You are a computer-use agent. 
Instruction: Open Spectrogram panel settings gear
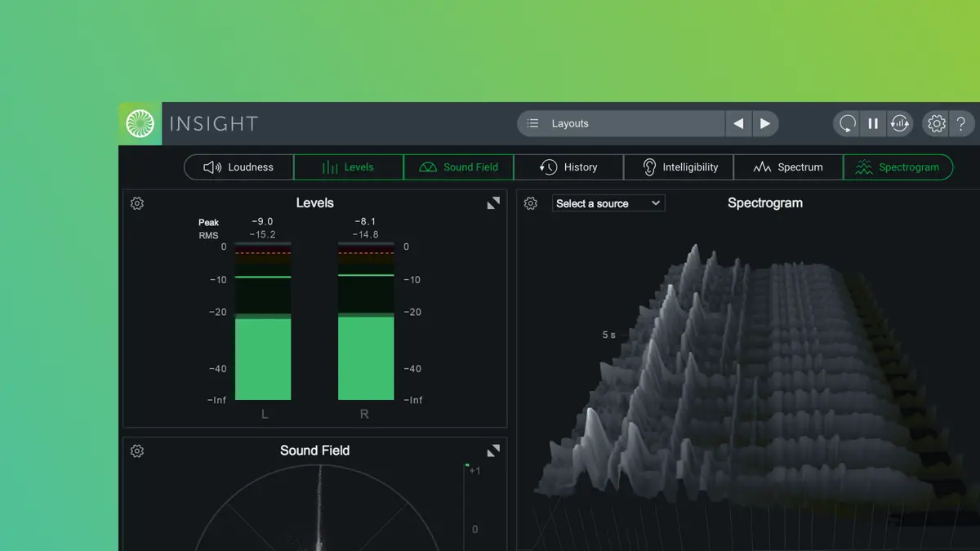click(531, 203)
